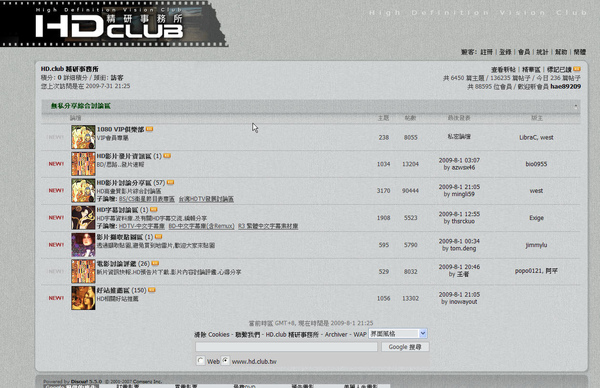Click the thumbnail beside 電影討論評鑑

click(83, 271)
